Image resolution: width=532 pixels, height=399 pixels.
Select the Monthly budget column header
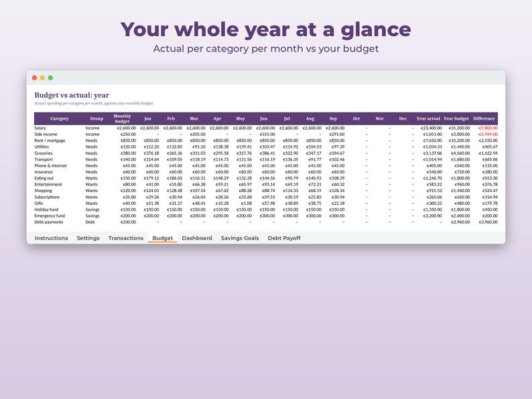[122, 118]
